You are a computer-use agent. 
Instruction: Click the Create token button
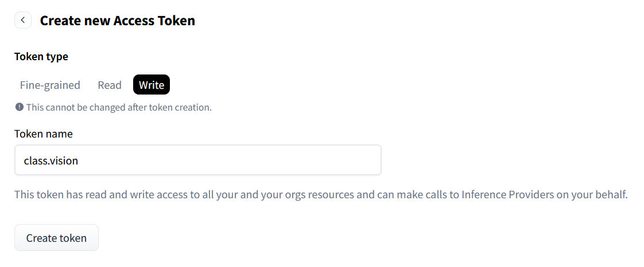pos(57,237)
